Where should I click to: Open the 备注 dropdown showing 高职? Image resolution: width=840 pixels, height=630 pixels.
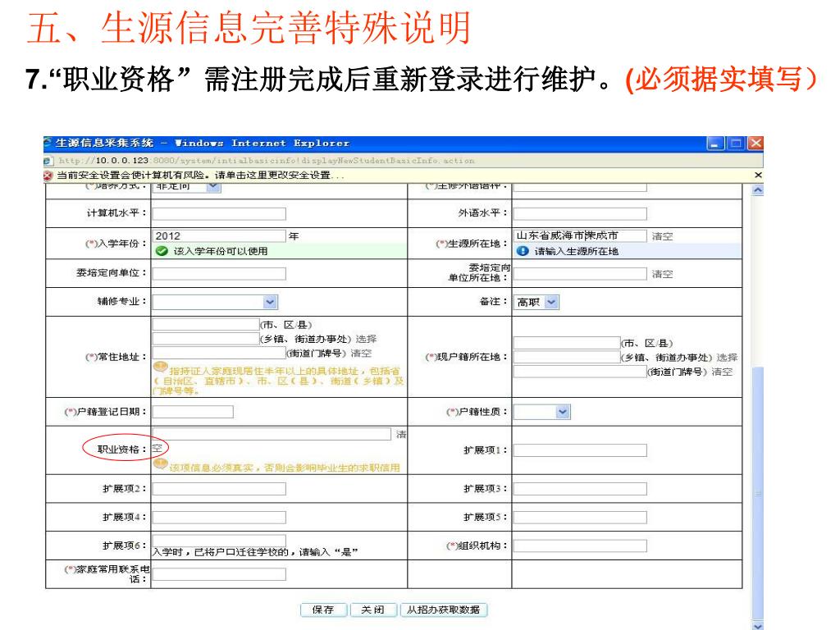[x=551, y=302]
